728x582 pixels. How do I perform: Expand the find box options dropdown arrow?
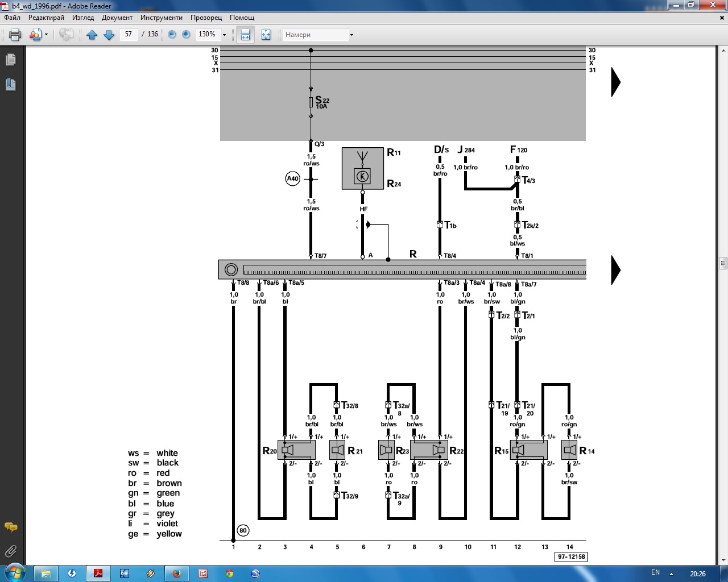coord(351,35)
